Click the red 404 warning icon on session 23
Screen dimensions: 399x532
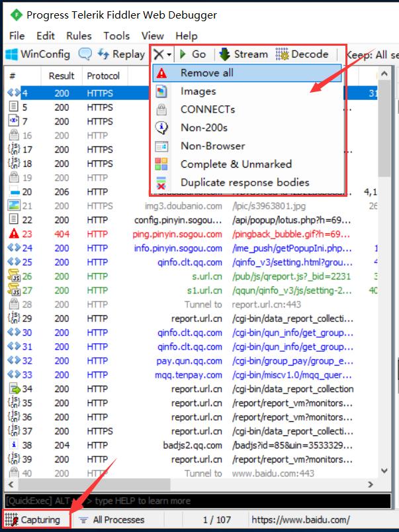[14, 234]
